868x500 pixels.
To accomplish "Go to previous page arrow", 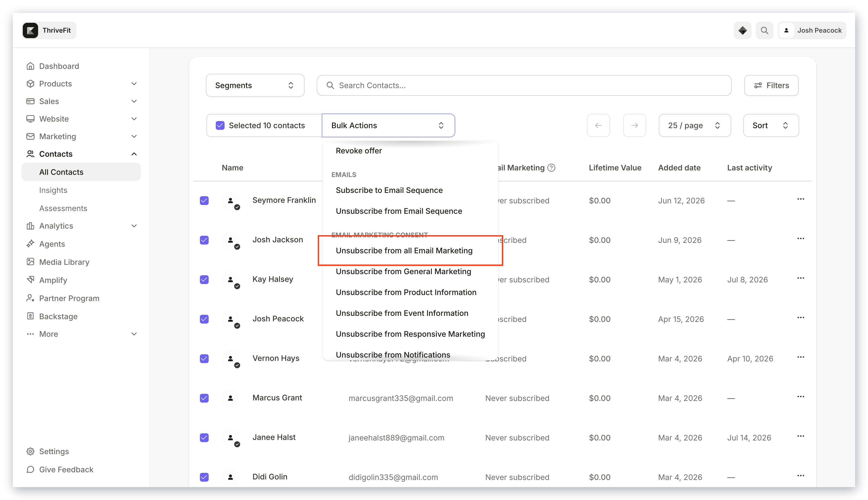I will pyautogui.click(x=598, y=125).
